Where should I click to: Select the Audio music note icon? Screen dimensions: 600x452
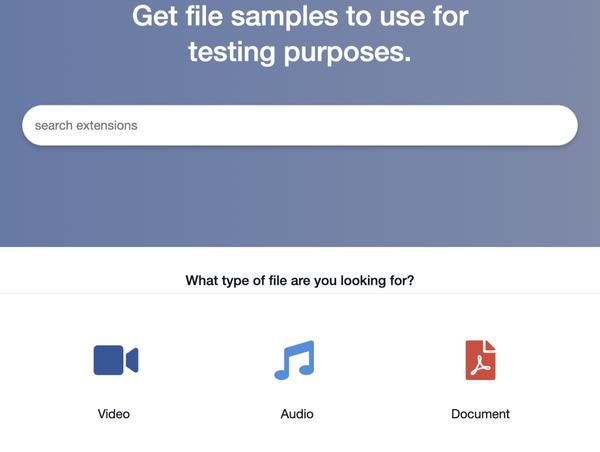[x=295, y=360]
